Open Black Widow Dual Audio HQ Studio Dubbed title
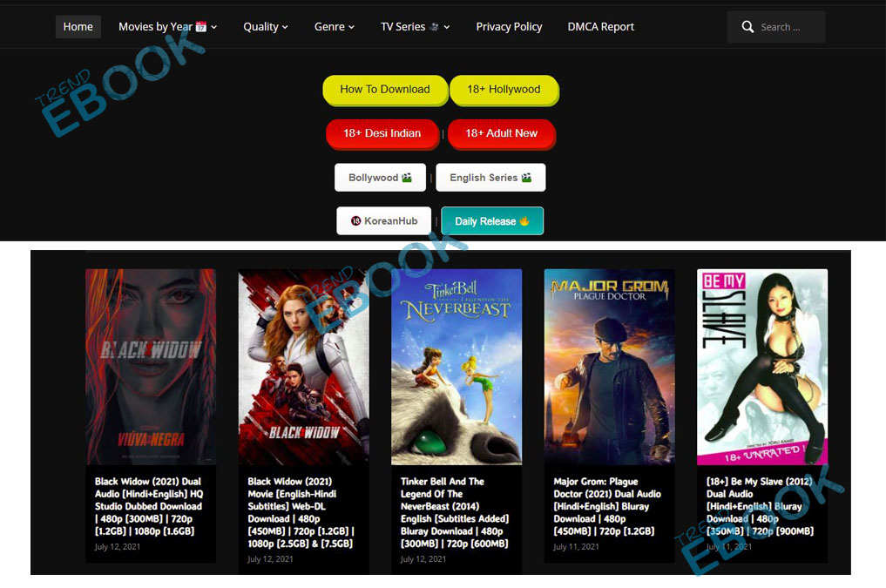886x588 pixels. [149, 506]
